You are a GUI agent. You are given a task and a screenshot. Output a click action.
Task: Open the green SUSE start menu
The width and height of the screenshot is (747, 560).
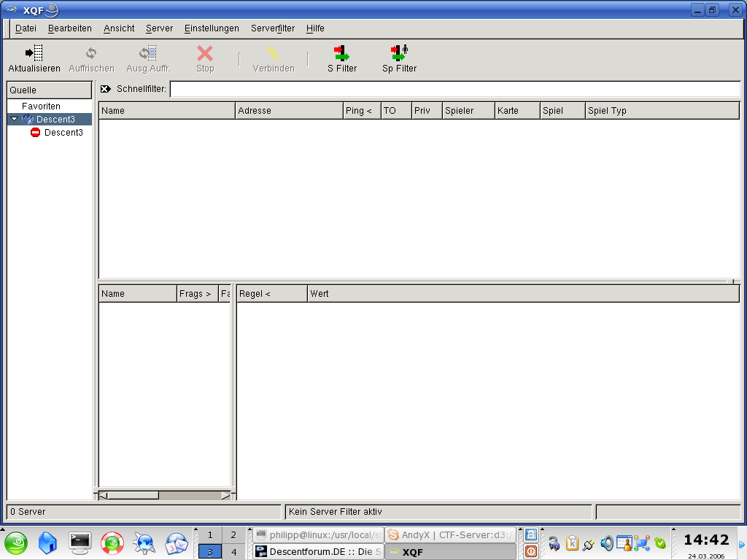pyautogui.click(x=16, y=543)
